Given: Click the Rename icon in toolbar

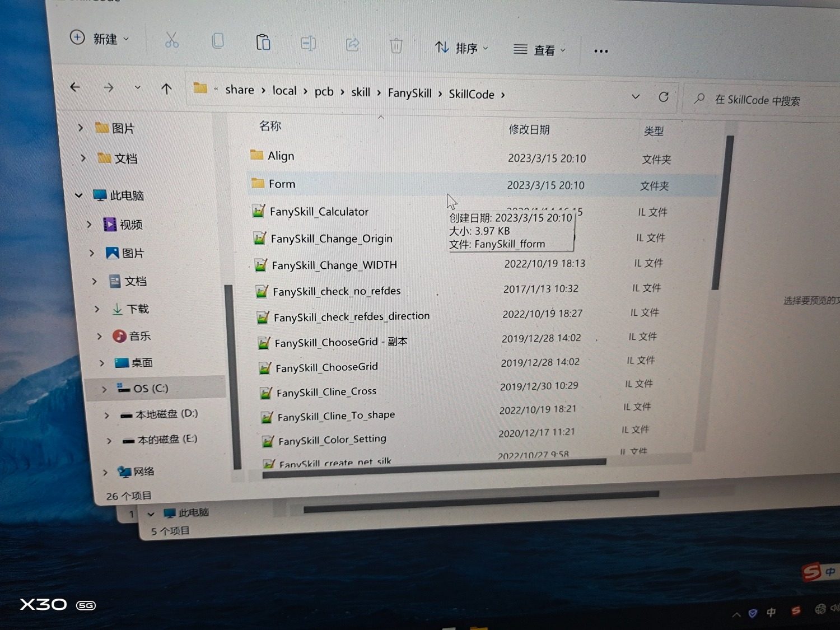Looking at the screenshot, I should pyautogui.click(x=308, y=43).
